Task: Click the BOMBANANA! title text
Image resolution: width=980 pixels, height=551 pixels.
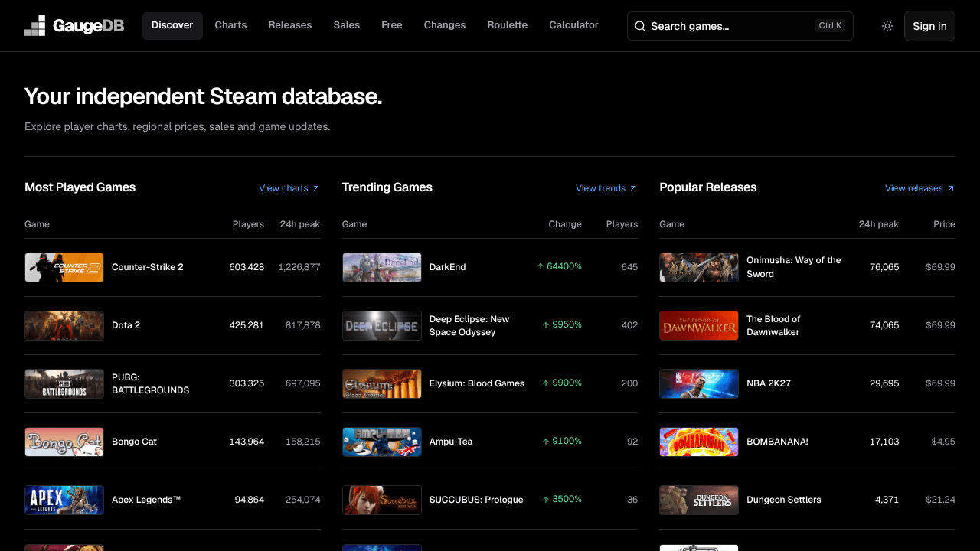Action: click(x=777, y=442)
